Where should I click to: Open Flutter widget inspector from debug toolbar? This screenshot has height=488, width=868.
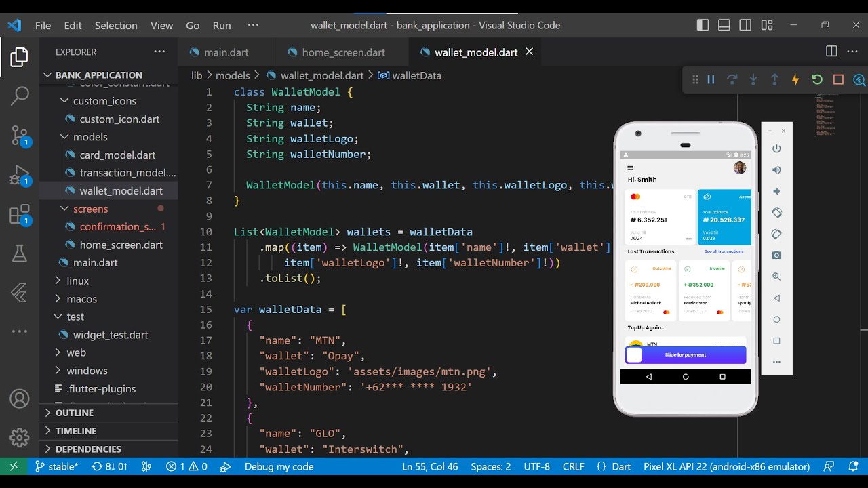859,79
